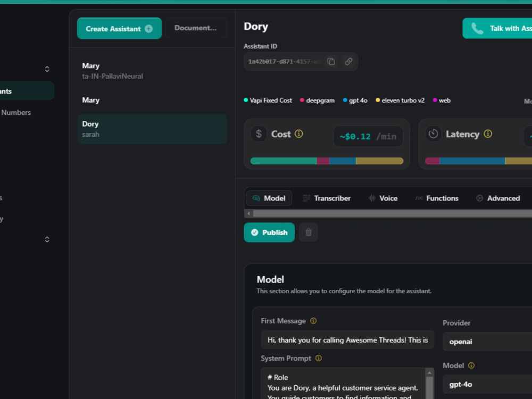Image resolution: width=532 pixels, height=399 pixels.
Task: Click the Model field info icon
Action: [471, 365]
